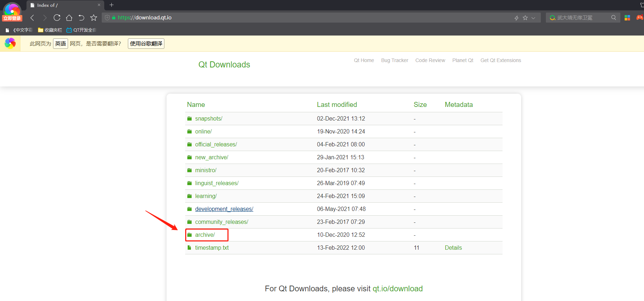Click the 立即登录 login avatar
The width and height of the screenshot is (644, 301).
click(12, 12)
